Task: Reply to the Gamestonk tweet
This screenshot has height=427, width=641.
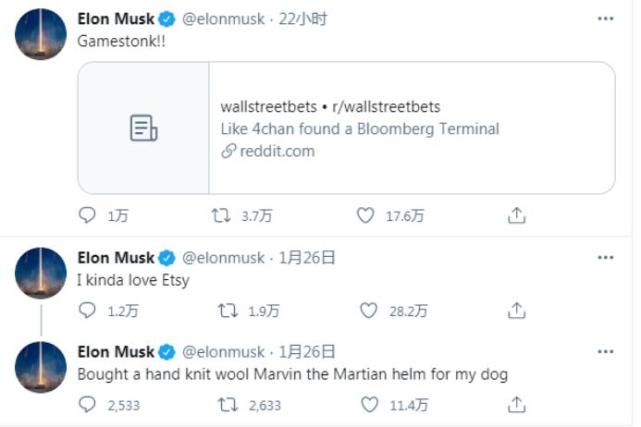Action: [x=89, y=215]
